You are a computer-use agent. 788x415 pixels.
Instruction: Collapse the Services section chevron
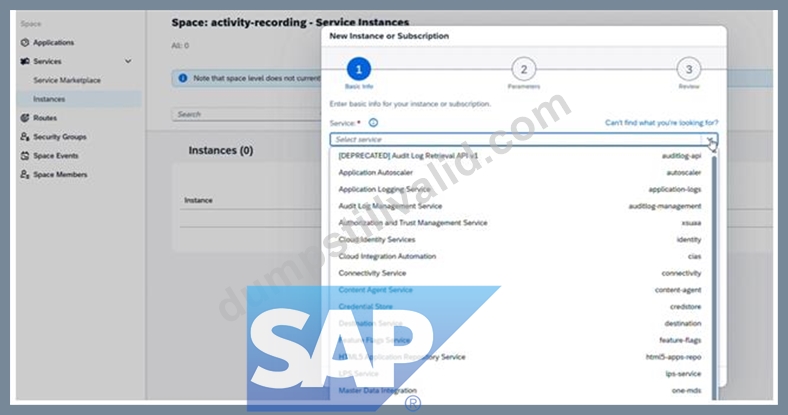tap(128, 61)
